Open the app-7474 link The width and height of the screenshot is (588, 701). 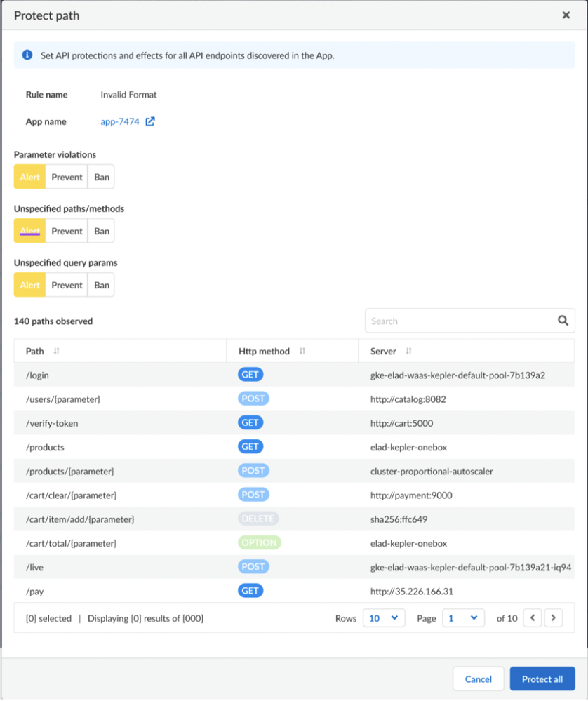coord(120,121)
